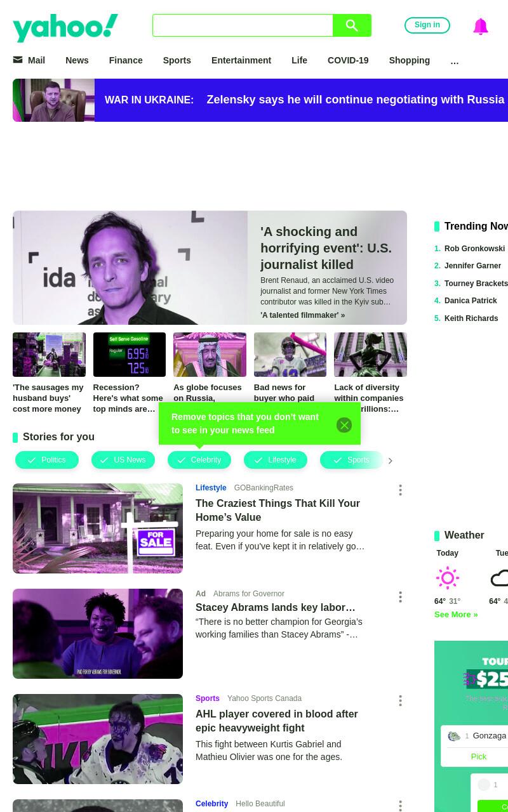The image size is (508, 812).
Task: Close the remove topics tooltip
Action: click(x=344, y=425)
